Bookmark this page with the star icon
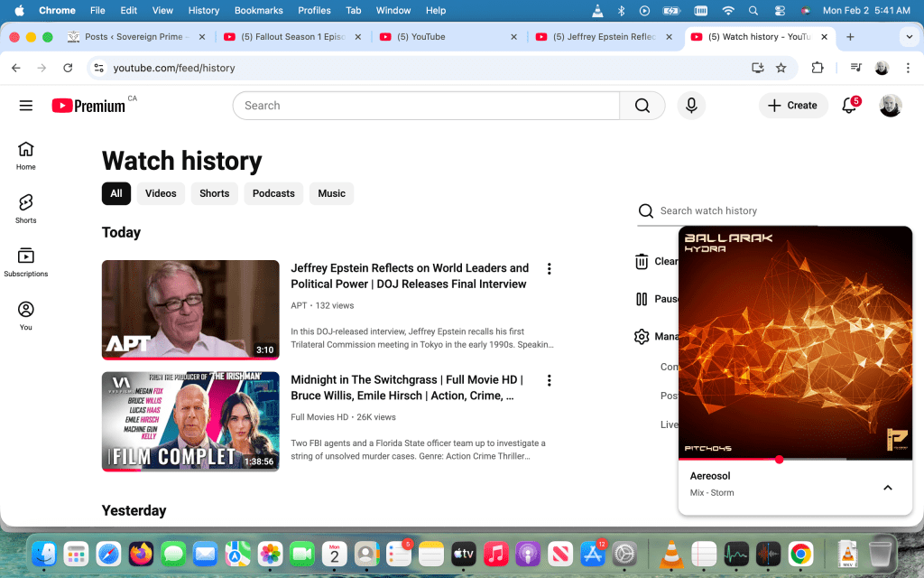 click(781, 68)
